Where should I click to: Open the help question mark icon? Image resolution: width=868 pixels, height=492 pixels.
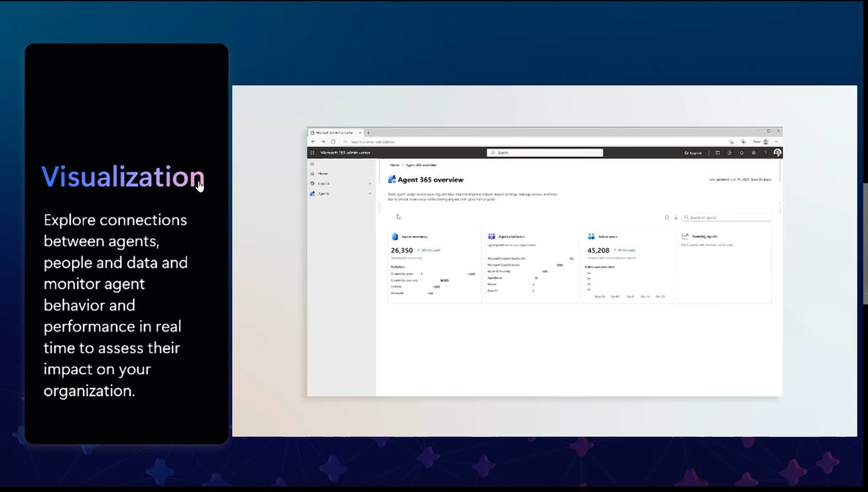point(765,153)
